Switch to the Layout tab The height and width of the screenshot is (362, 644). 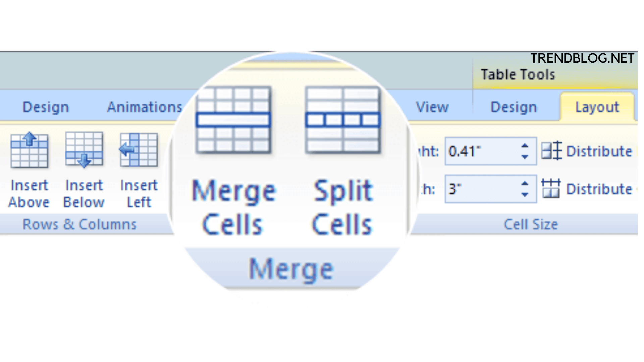[x=599, y=107]
